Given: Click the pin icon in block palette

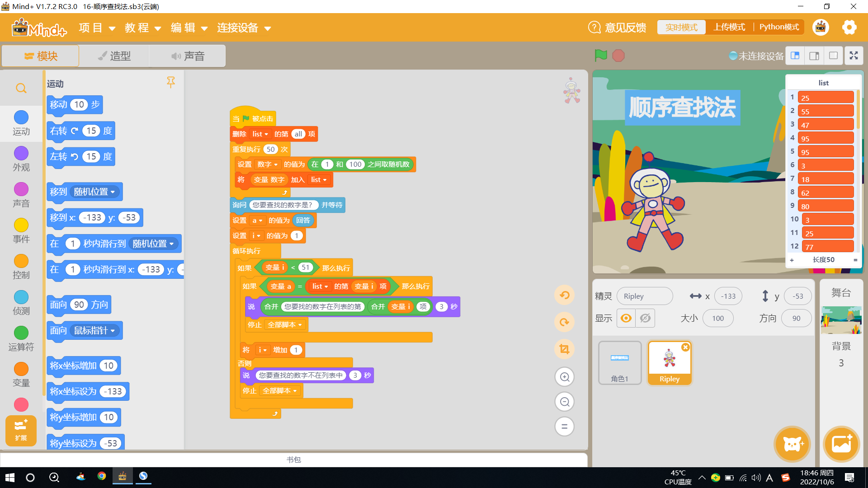Looking at the screenshot, I should coord(170,82).
